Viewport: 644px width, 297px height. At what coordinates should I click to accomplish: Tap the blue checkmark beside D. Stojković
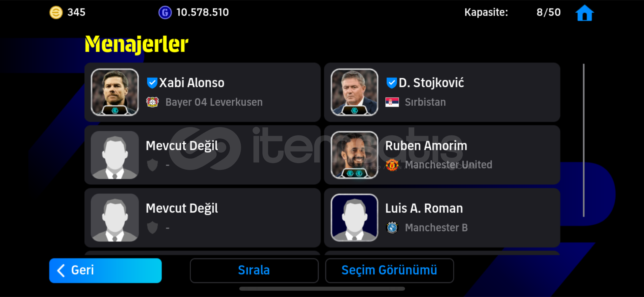[392, 83]
